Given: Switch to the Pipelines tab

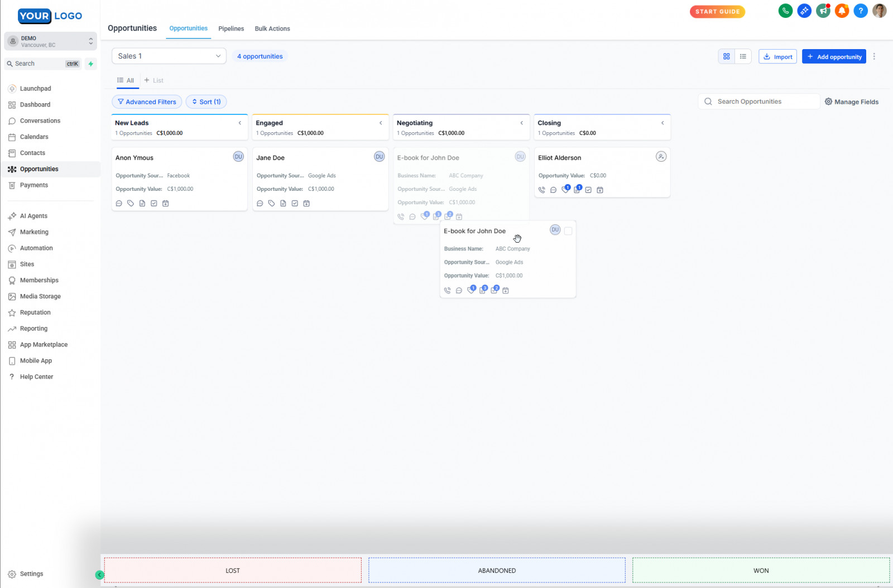Looking at the screenshot, I should [x=231, y=28].
